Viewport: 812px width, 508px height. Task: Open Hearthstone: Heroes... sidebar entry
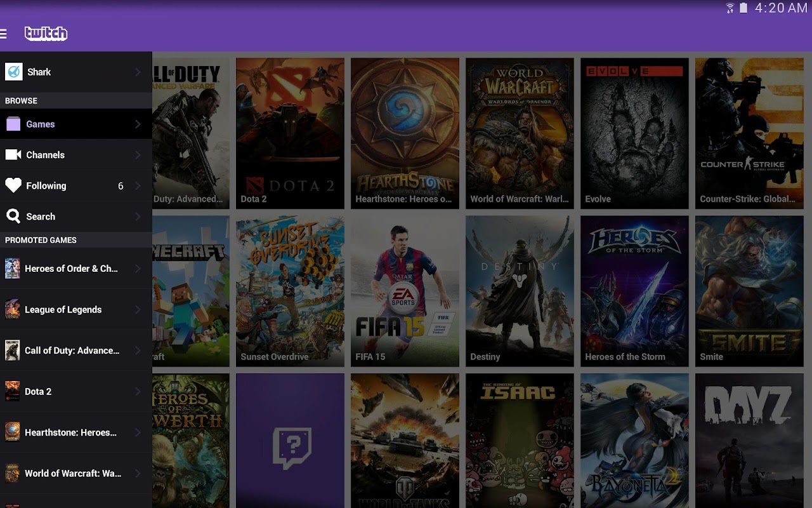[x=76, y=432]
